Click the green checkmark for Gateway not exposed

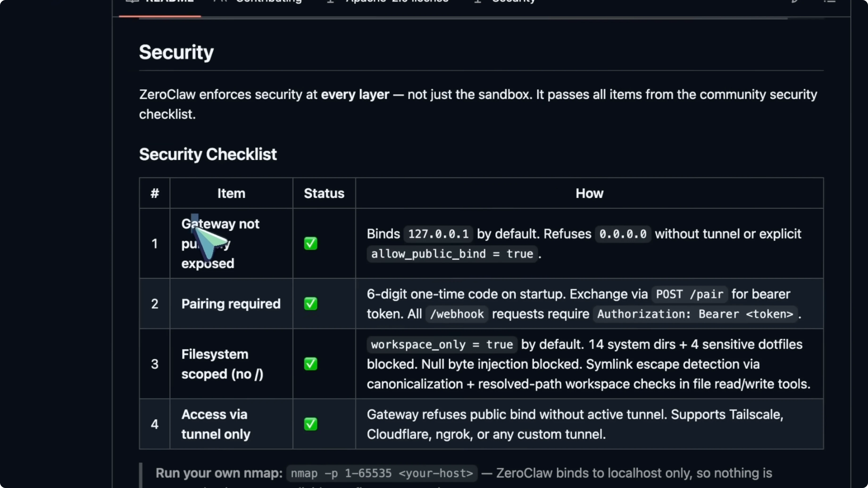[310, 244]
